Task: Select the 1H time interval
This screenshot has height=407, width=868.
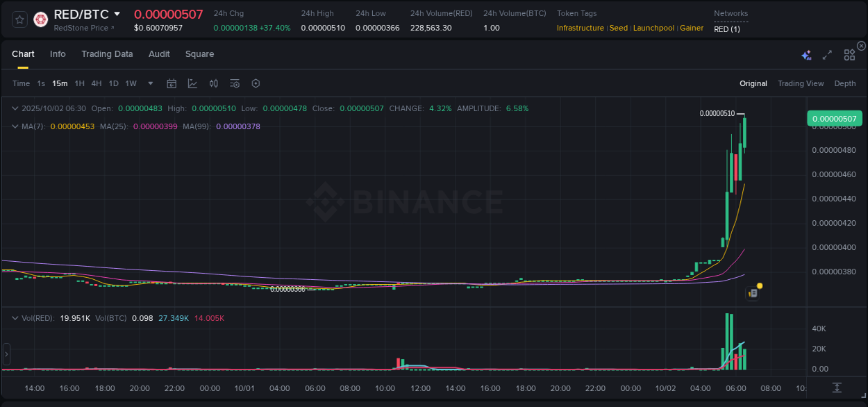Action: click(79, 83)
